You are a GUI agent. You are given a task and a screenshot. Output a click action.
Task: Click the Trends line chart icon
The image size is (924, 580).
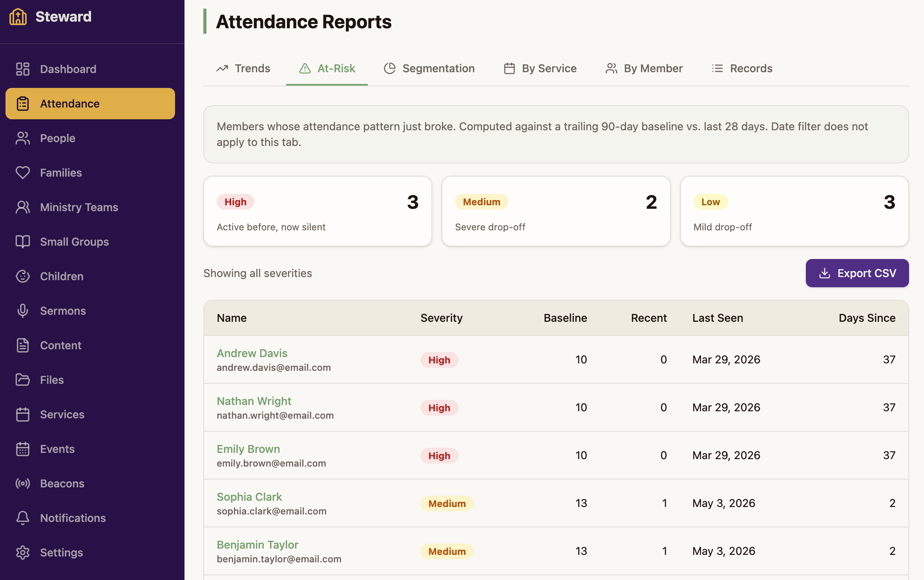tap(222, 68)
